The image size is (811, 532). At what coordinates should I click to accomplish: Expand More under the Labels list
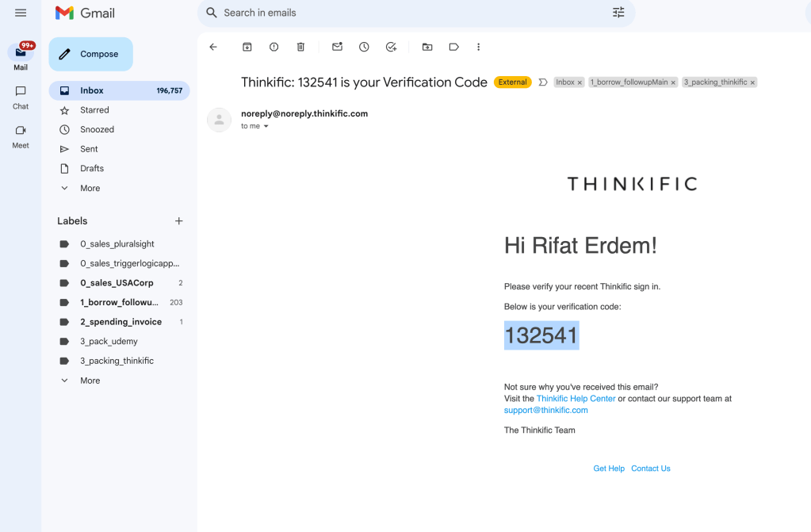(119, 381)
